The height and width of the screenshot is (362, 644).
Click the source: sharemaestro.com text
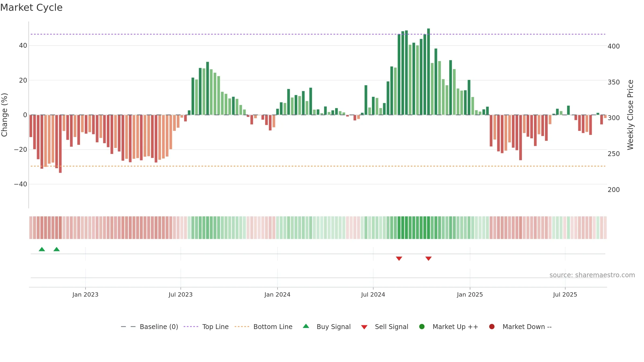click(x=592, y=275)
